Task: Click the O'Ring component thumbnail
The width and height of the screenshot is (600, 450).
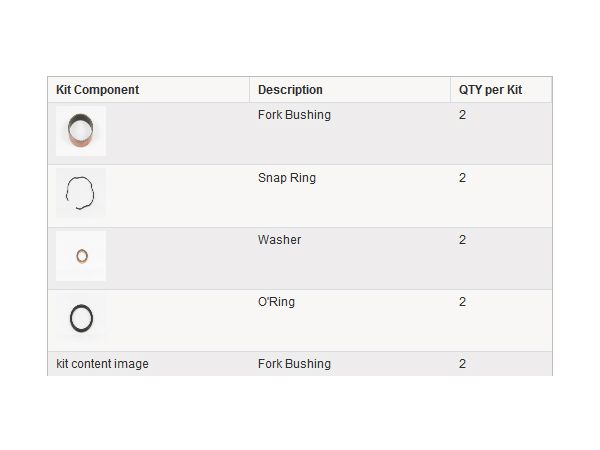Action: click(x=81, y=318)
